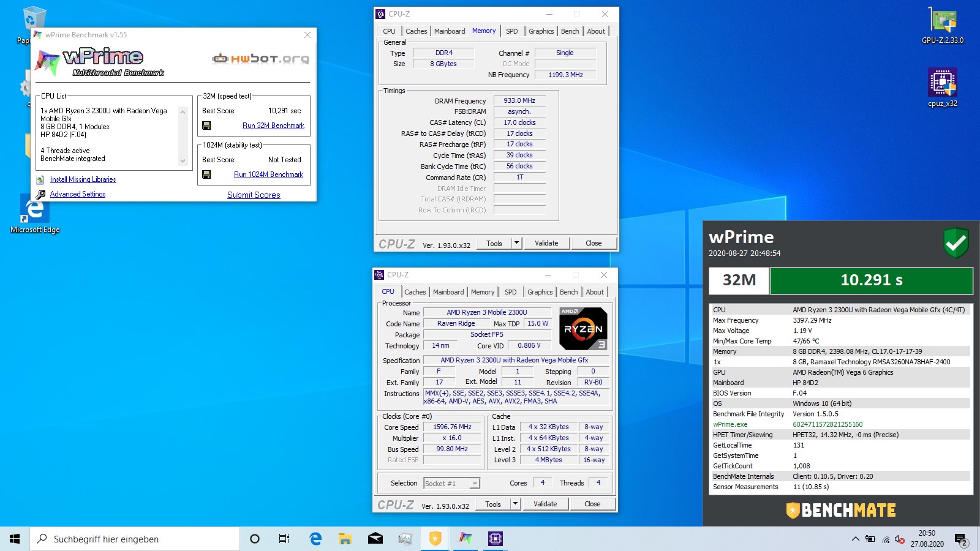Open cpuz_x32 desktop shortcut
Viewport: 980px width, 551px height.
pos(943,88)
